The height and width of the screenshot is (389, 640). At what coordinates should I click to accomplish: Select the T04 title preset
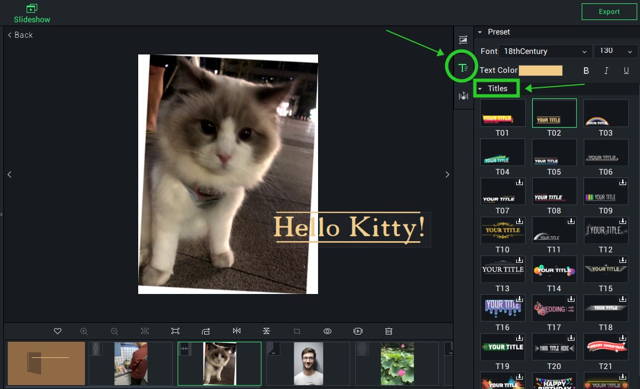coord(502,152)
